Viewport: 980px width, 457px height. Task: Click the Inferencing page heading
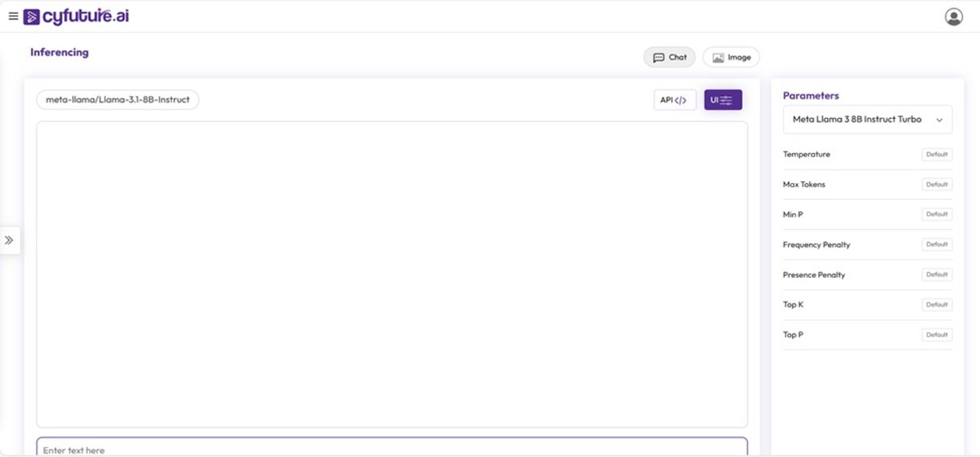pyautogui.click(x=59, y=52)
